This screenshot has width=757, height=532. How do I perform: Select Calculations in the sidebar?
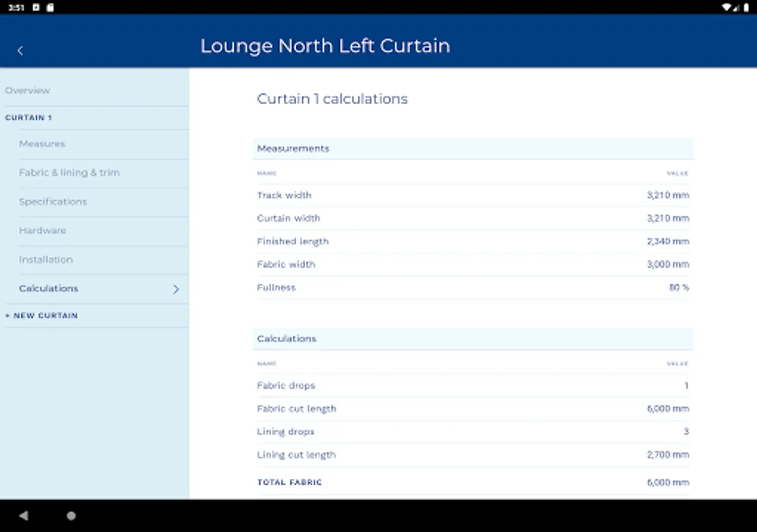(48, 288)
